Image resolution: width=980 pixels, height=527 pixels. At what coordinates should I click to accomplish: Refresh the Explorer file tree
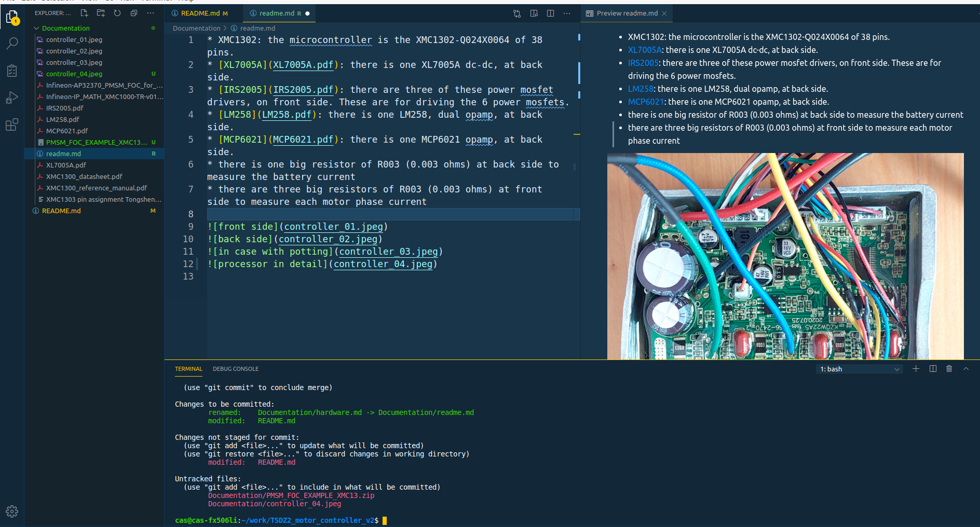click(x=117, y=13)
